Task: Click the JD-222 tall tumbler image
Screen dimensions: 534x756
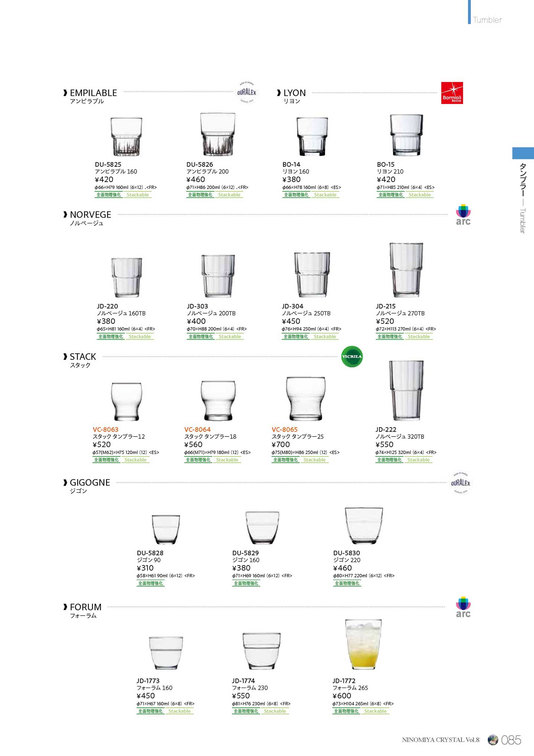Action: pyautogui.click(x=406, y=390)
